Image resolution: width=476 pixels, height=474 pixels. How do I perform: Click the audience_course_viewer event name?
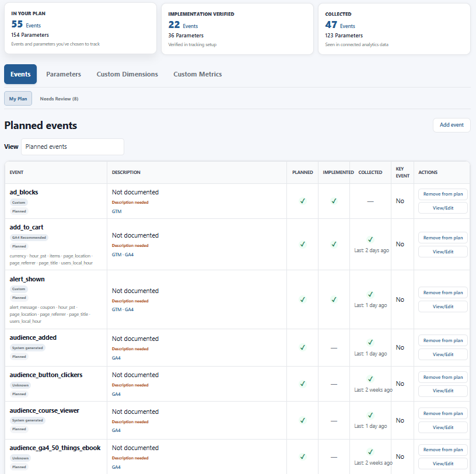[x=44, y=410]
